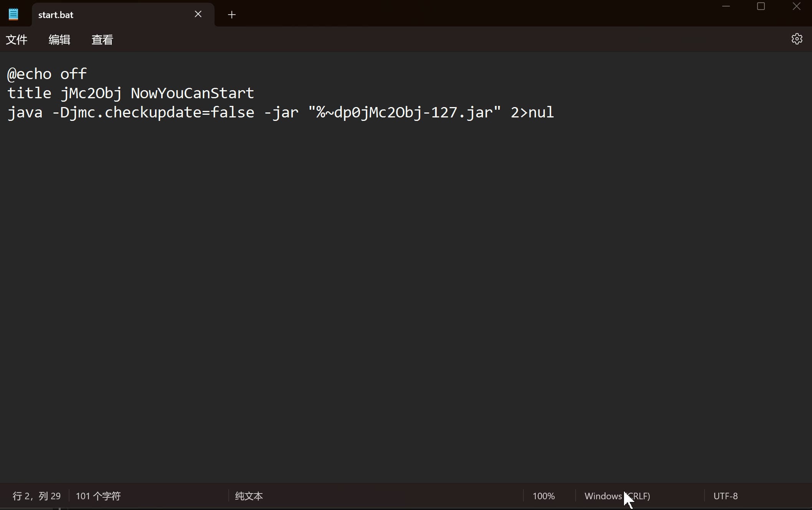Viewport: 812px width, 510px height.
Task: Click the Windows (CRLF) line ending indicator
Action: [x=617, y=496]
